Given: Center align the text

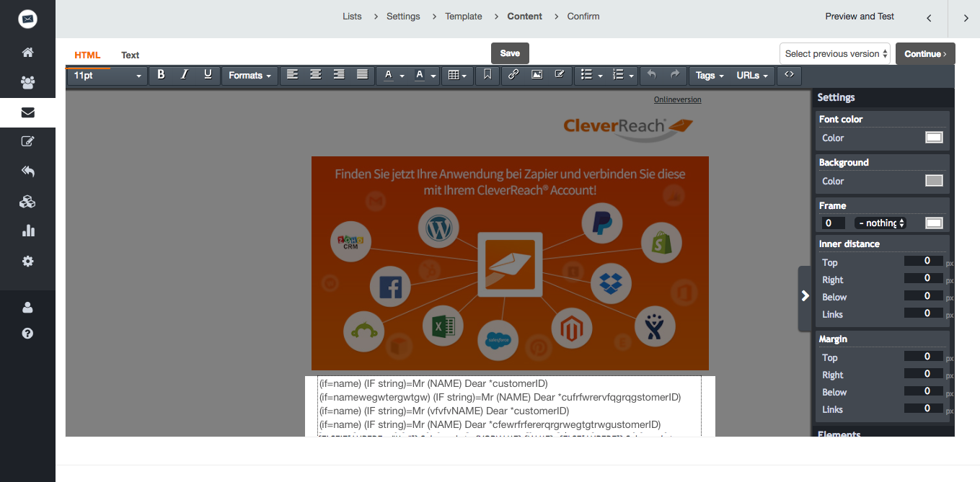Looking at the screenshot, I should [x=315, y=75].
